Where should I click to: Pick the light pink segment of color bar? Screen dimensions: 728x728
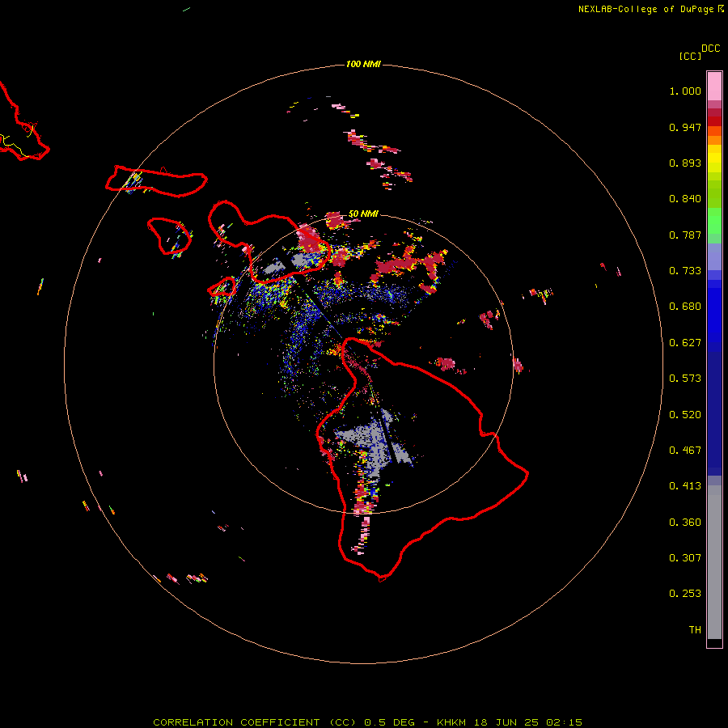[x=714, y=87]
